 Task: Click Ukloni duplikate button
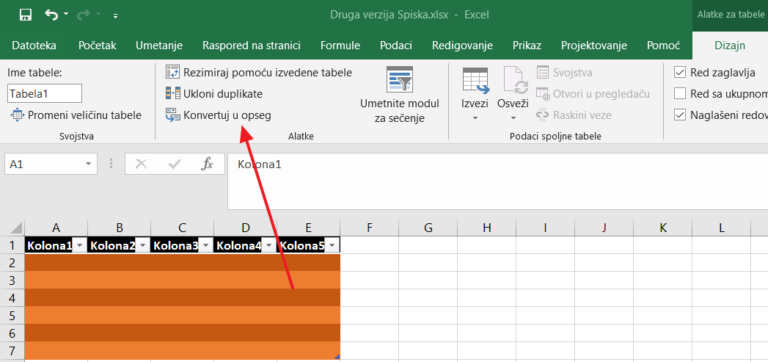(214, 94)
